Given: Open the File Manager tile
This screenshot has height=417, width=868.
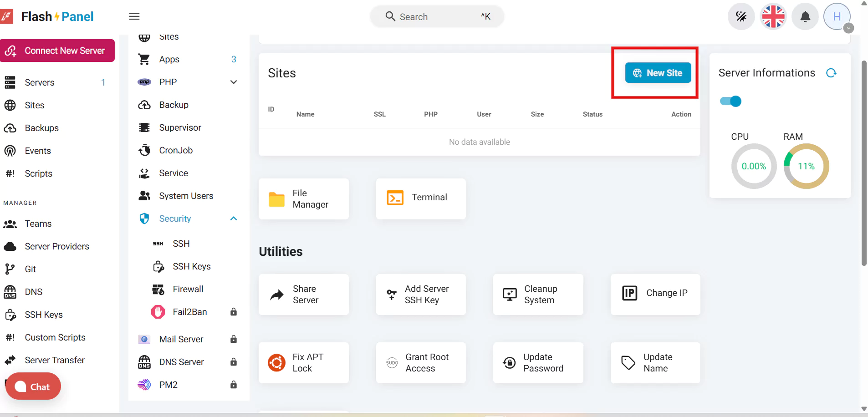Looking at the screenshot, I should (x=303, y=199).
